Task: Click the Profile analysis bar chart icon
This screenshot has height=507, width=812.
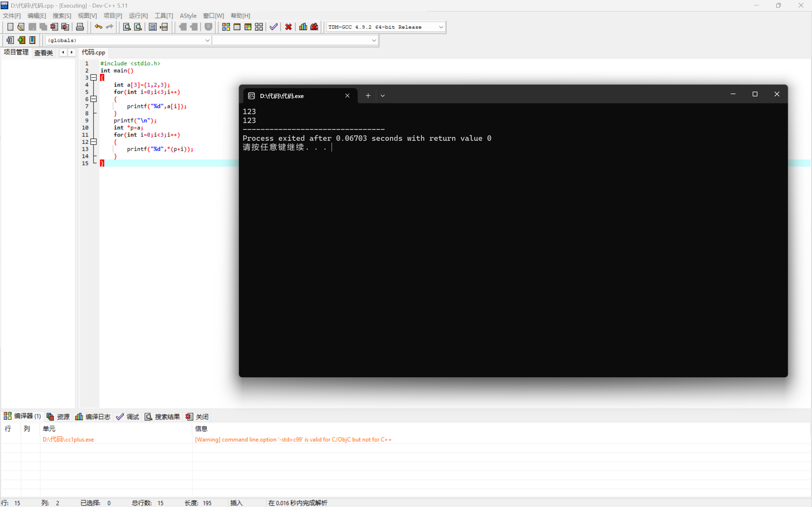Action: click(303, 27)
